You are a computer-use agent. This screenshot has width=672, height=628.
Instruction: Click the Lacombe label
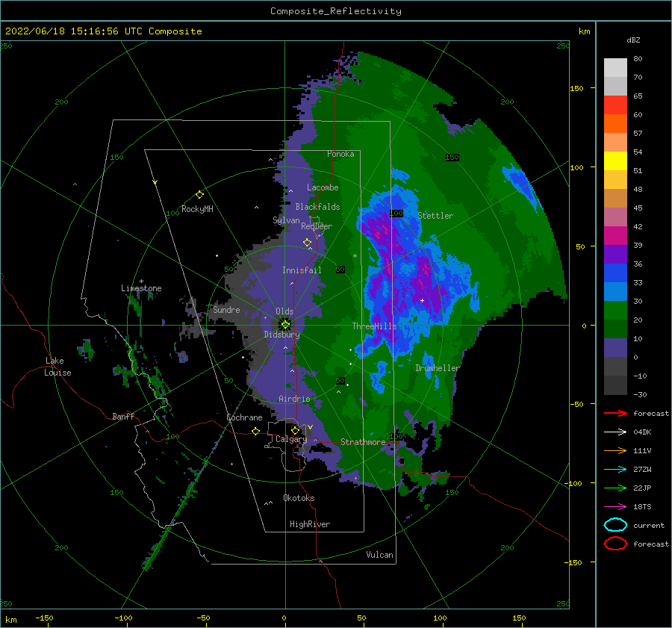pos(323,187)
